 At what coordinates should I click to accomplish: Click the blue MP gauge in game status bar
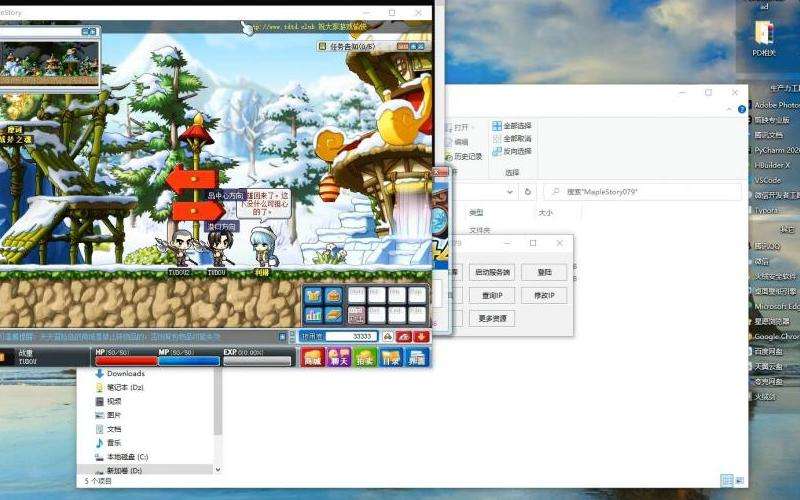click(x=189, y=361)
